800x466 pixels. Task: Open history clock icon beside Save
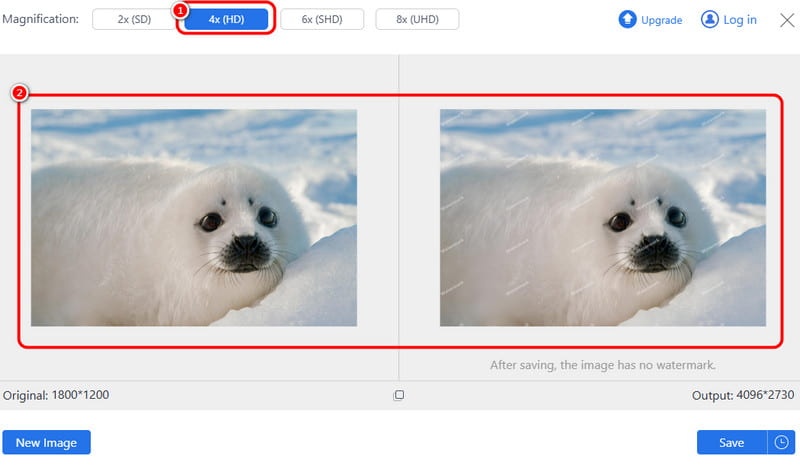click(x=781, y=442)
